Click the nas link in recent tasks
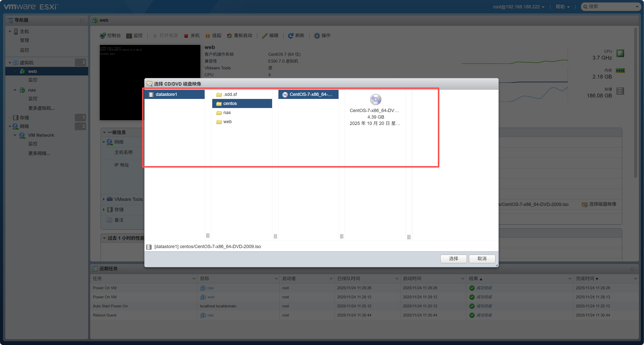The image size is (644, 345). (210, 288)
